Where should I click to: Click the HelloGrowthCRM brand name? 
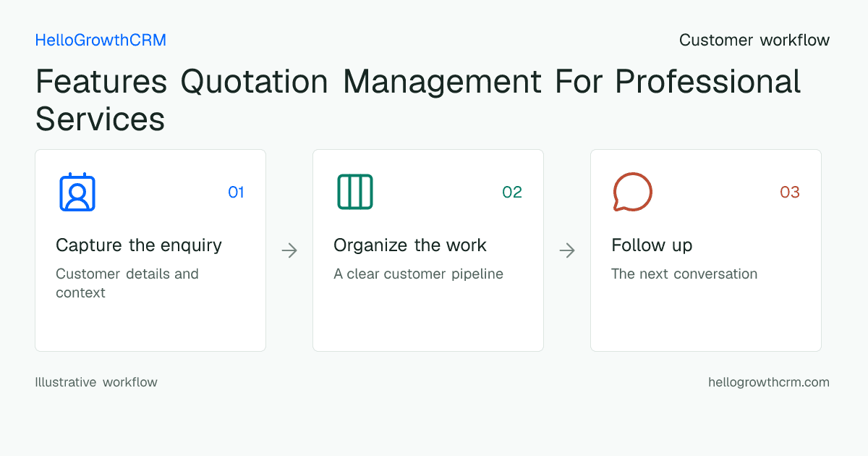tap(101, 41)
